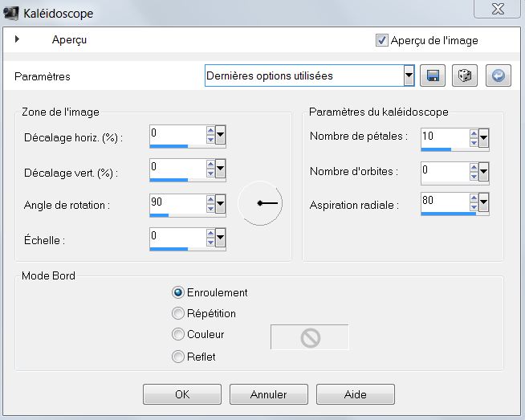Decrease Aspiration radiale with down arrow
This screenshot has width=525, height=420.
(x=474, y=206)
